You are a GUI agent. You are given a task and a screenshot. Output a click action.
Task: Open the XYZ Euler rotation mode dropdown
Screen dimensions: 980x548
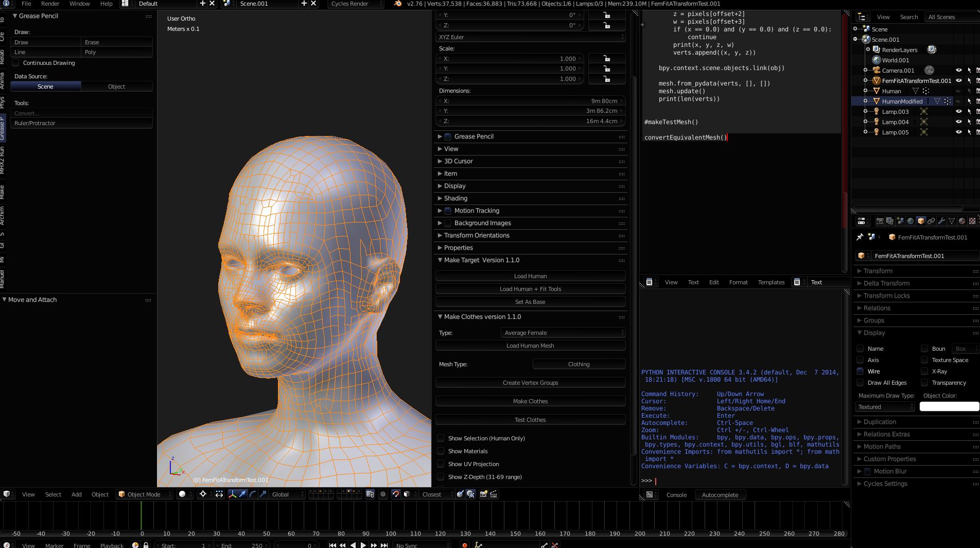530,37
